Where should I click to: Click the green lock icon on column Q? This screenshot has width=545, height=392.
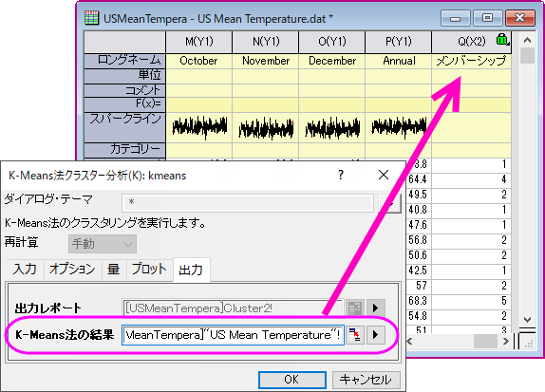[x=502, y=40]
